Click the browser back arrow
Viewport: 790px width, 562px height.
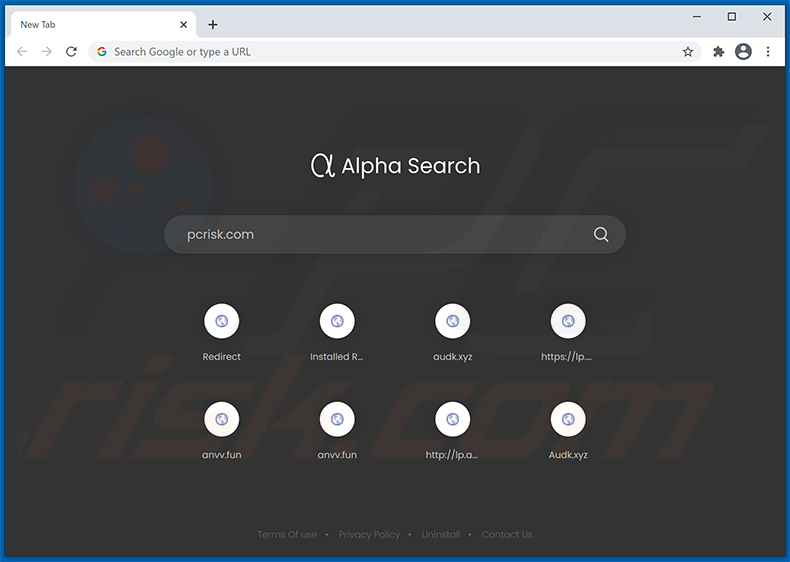click(x=22, y=51)
